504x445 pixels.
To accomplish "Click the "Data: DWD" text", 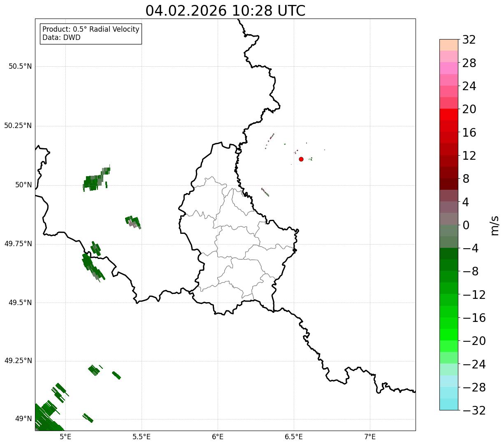I will coord(61,38).
